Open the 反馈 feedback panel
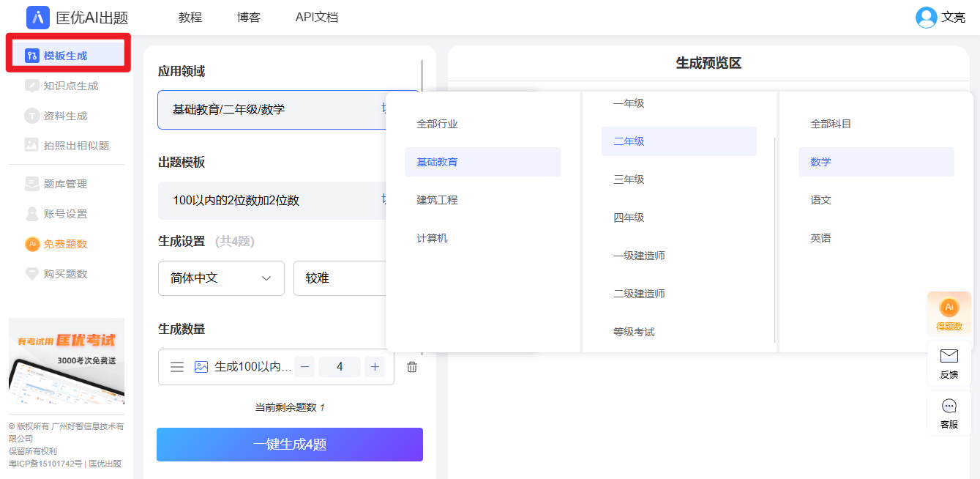The height and width of the screenshot is (479, 980). click(x=949, y=362)
